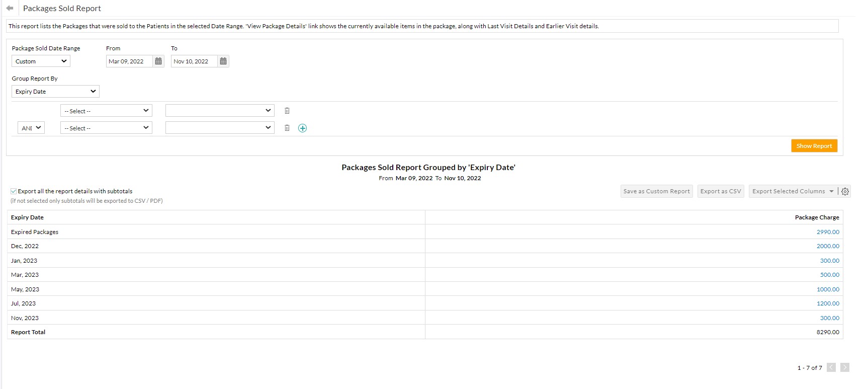The width and height of the screenshot is (868, 389).
Task: Toggle Export all report details with subtotals
Action: [x=14, y=191]
